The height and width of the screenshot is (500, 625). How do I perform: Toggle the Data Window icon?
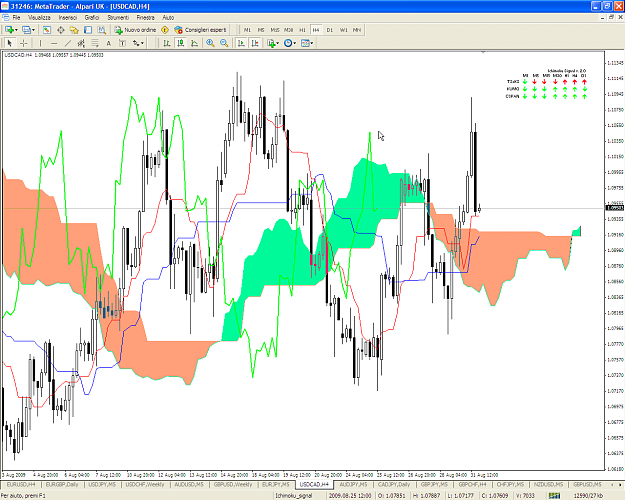pyautogui.click(x=61, y=30)
